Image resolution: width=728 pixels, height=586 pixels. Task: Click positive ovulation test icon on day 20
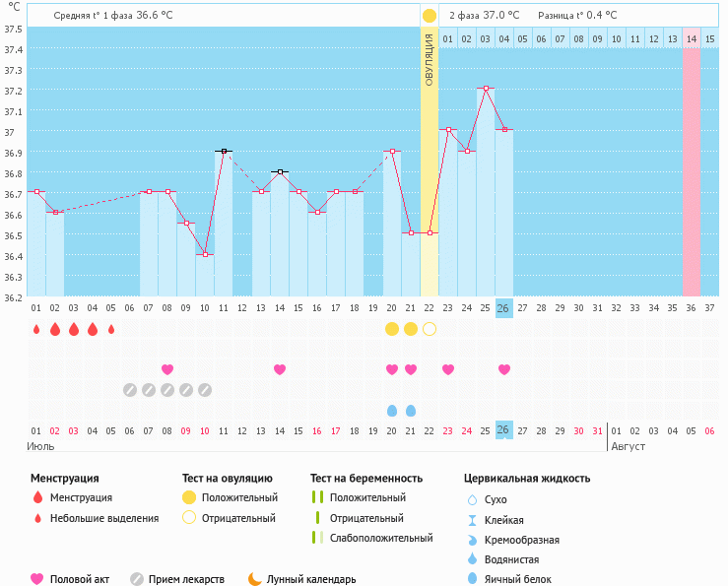[392, 329]
